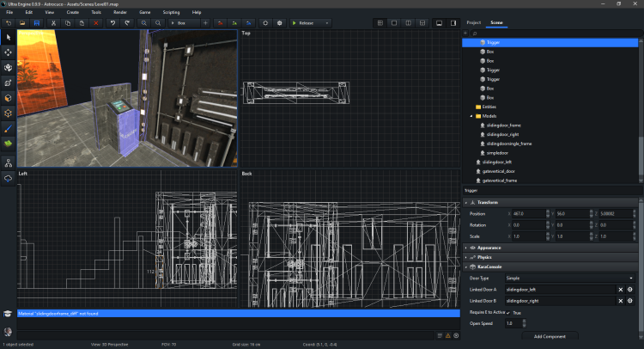
Task: Click the Undo arrow icon
Action: tap(112, 22)
